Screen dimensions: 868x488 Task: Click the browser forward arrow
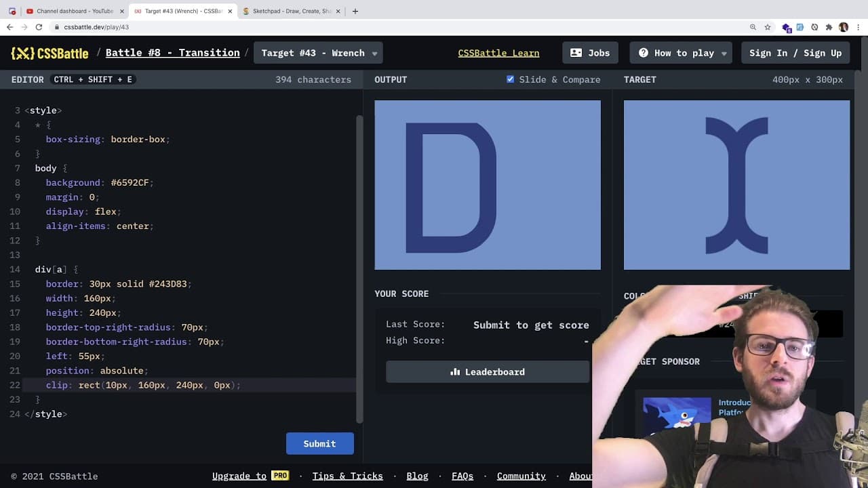click(x=24, y=27)
